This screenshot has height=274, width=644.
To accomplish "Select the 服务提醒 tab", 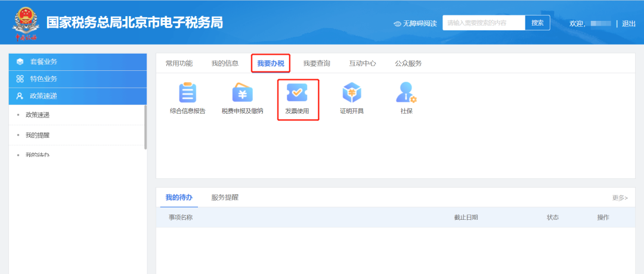I will pyautogui.click(x=225, y=197).
